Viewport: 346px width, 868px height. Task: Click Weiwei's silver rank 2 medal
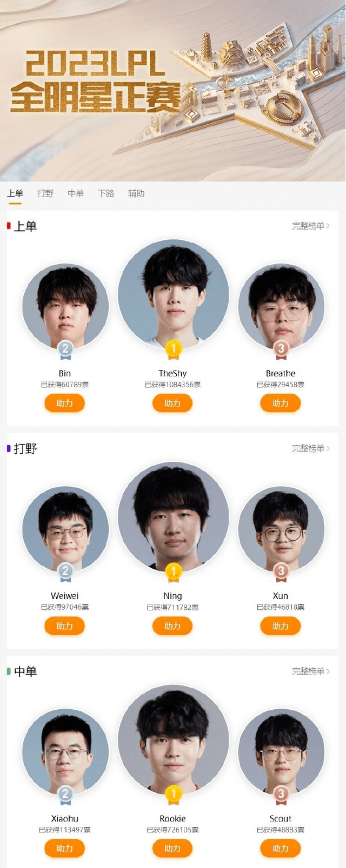(x=65, y=572)
